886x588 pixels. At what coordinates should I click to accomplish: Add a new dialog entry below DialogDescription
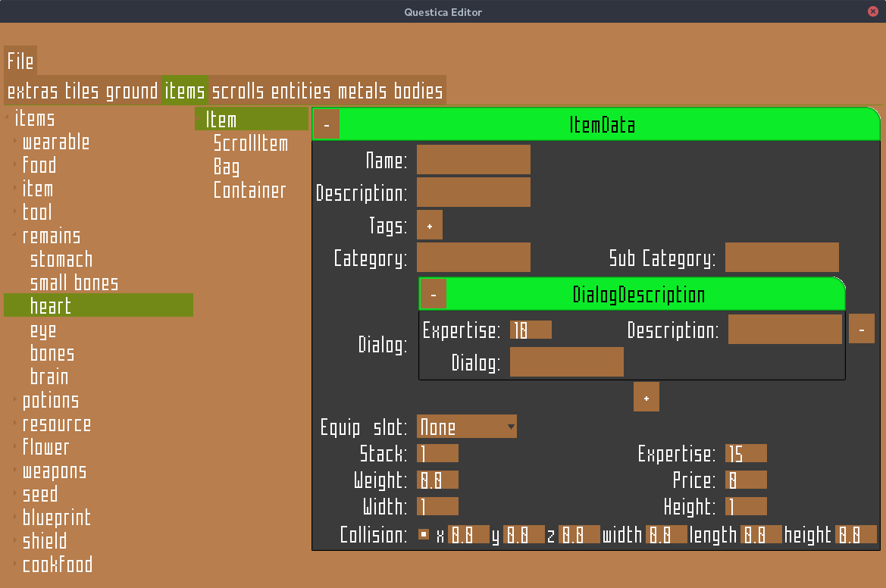point(646,397)
